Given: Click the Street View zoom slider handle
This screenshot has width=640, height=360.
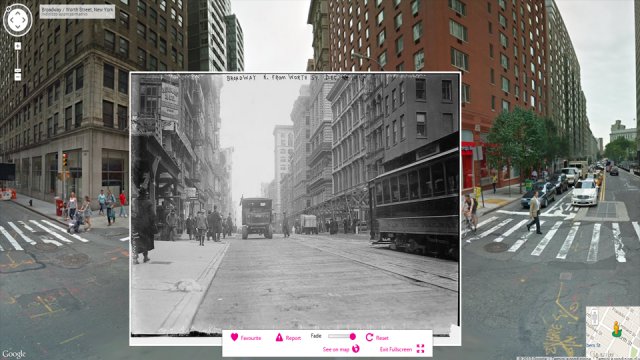Looking at the screenshot, I should (x=18, y=71).
